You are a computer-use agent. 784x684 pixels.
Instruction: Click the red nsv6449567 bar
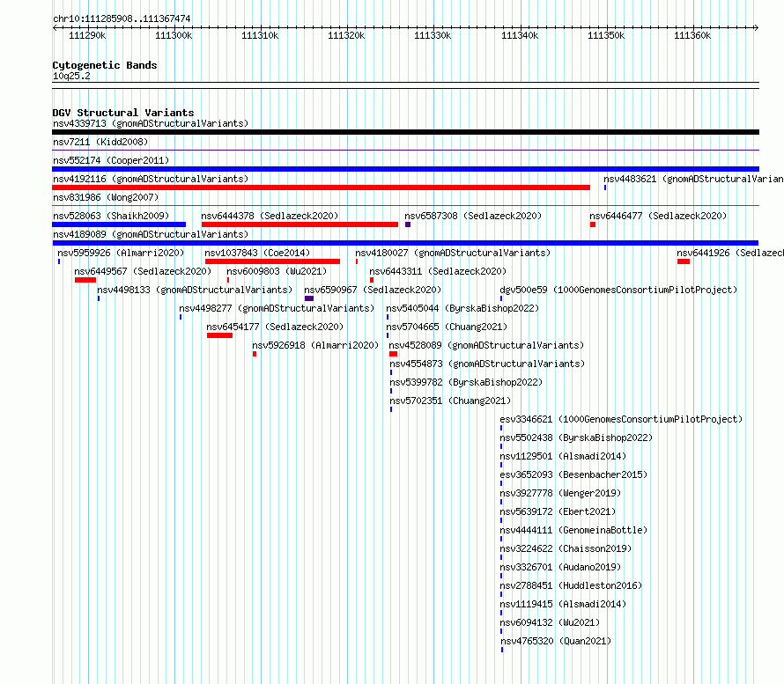85,280
